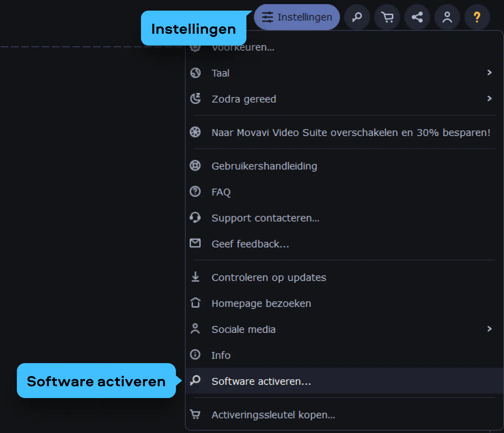
Task: Select Software activeren... menu item
Action: click(x=344, y=381)
